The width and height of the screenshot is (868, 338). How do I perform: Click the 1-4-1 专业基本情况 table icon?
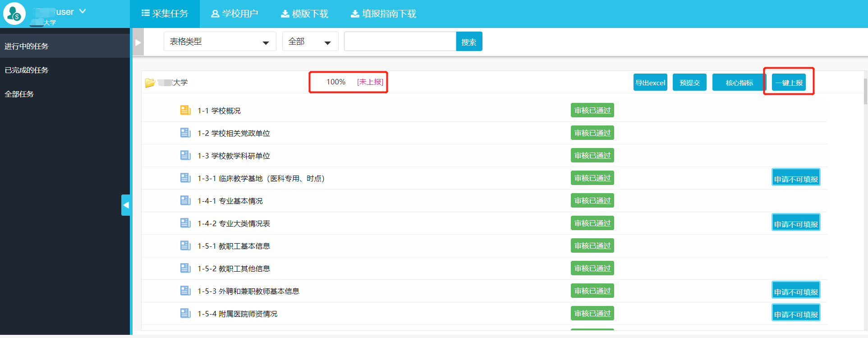(185, 200)
